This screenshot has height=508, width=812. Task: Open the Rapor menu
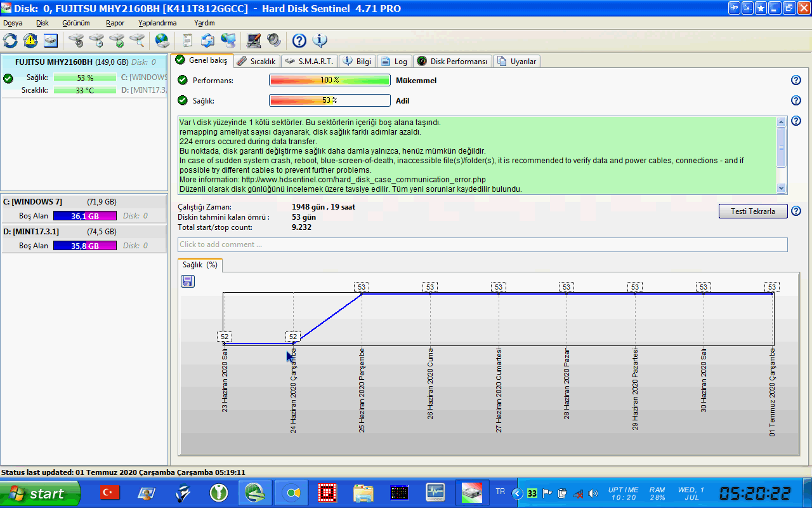coord(115,23)
